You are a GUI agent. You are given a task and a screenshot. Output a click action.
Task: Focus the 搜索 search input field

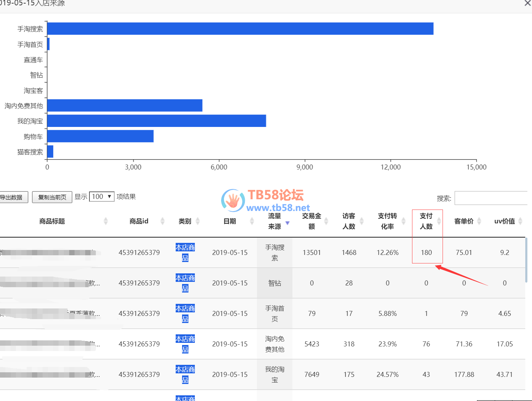click(492, 198)
